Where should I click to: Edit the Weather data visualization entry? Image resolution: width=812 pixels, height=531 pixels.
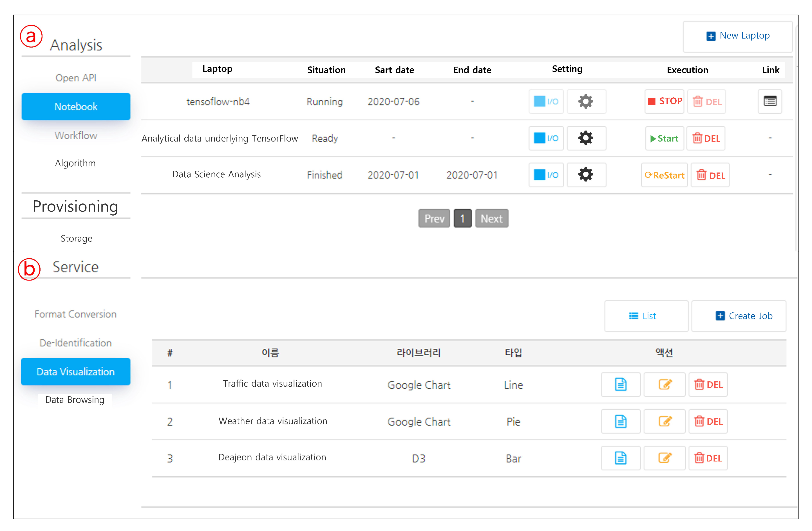(x=664, y=422)
